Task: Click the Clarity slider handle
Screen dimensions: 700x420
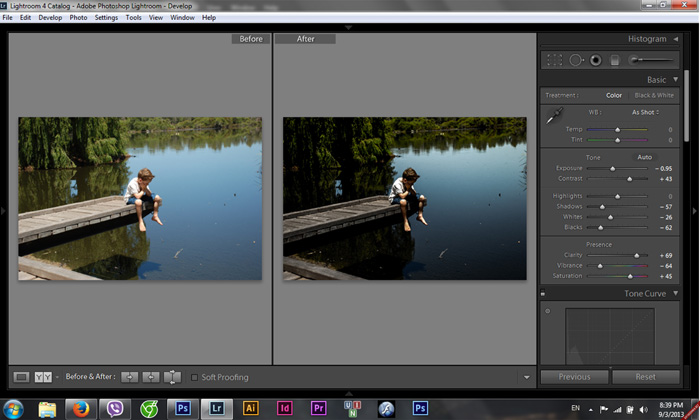Action: 637,256
